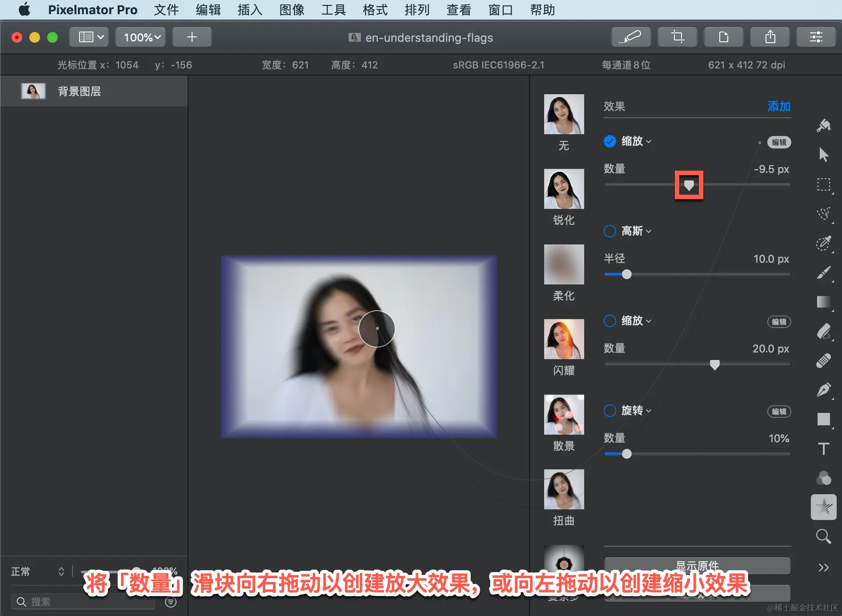Select the Style tool above the arrow tool
The width and height of the screenshot is (842, 616).
click(x=823, y=126)
